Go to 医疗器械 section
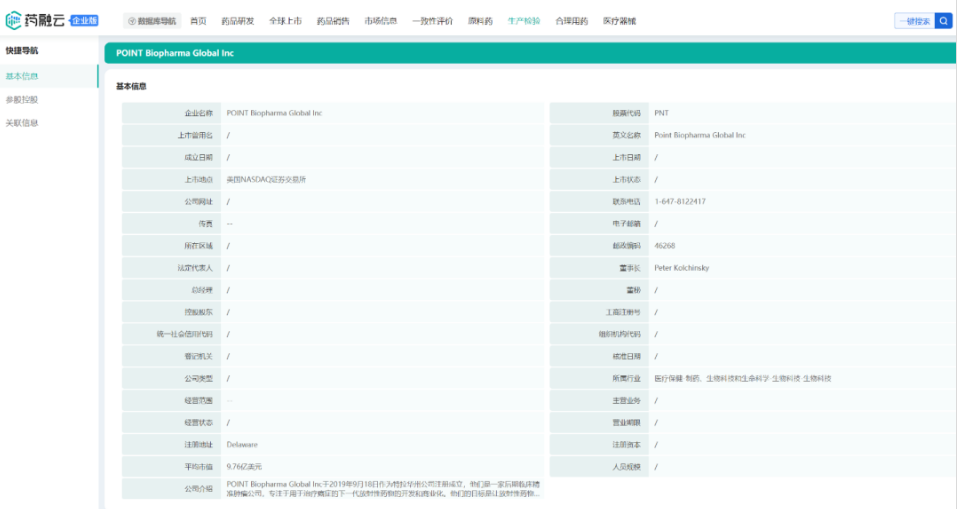The height and width of the screenshot is (509, 957). 619,21
